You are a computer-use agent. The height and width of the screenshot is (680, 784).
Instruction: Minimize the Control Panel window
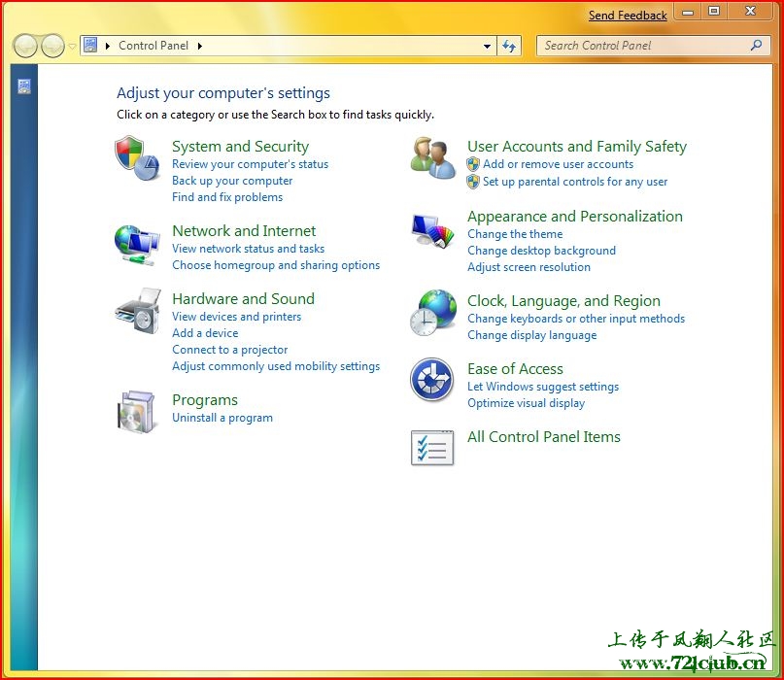688,12
